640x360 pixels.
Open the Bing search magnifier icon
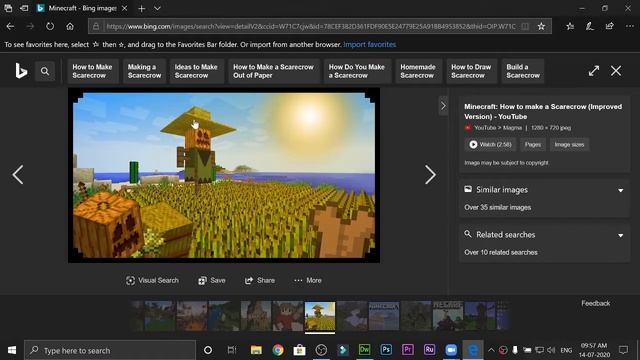tap(45, 71)
